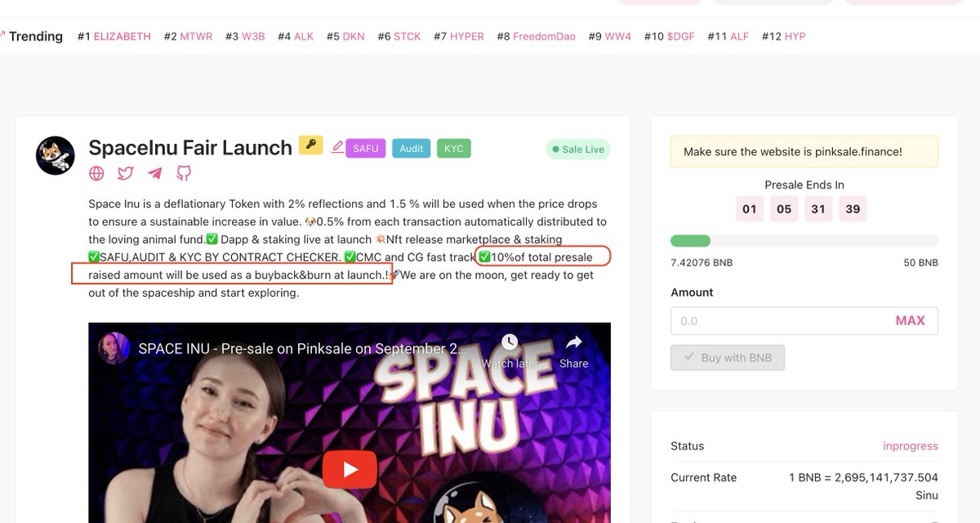Click the countdown minutes box 31

tap(818, 209)
